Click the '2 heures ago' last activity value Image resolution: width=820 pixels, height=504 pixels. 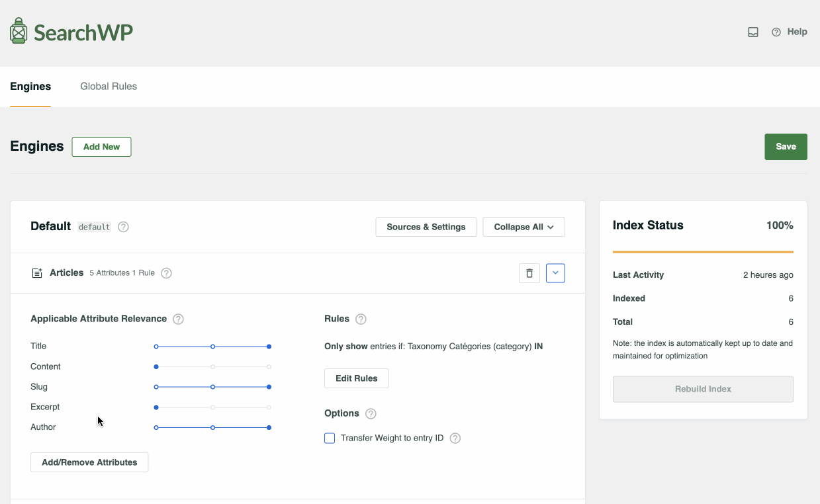(768, 275)
